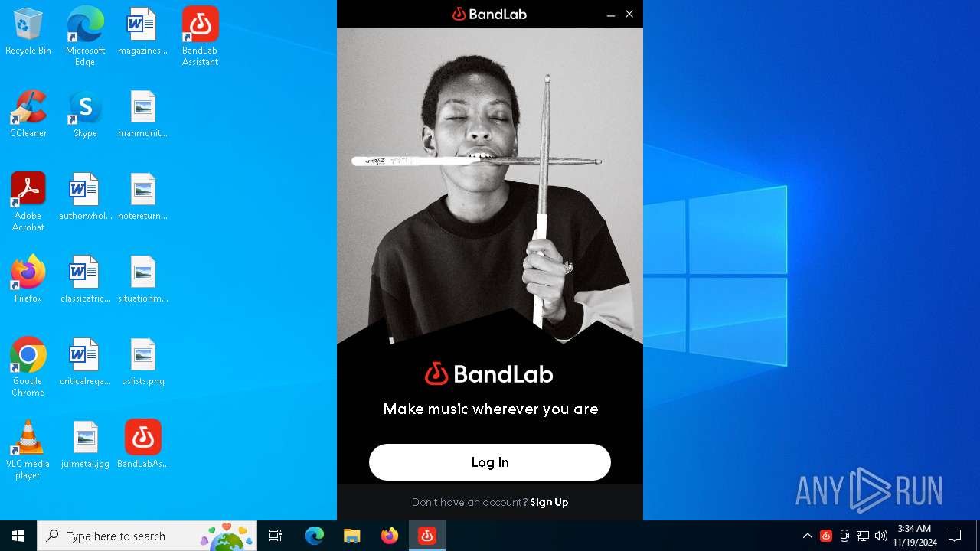This screenshot has width=980, height=551.
Task: Click the taskbar search box
Action: coord(149,536)
